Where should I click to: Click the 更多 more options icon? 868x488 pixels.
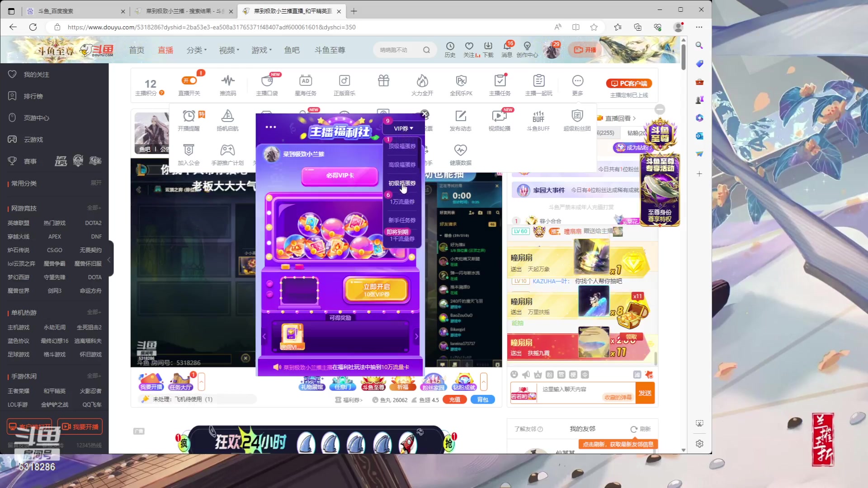tap(578, 85)
